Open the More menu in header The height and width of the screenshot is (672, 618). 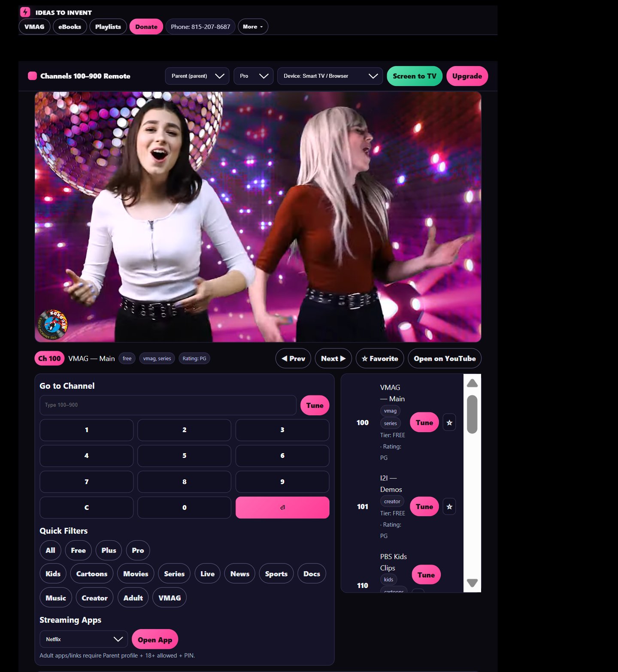pyautogui.click(x=253, y=27)
